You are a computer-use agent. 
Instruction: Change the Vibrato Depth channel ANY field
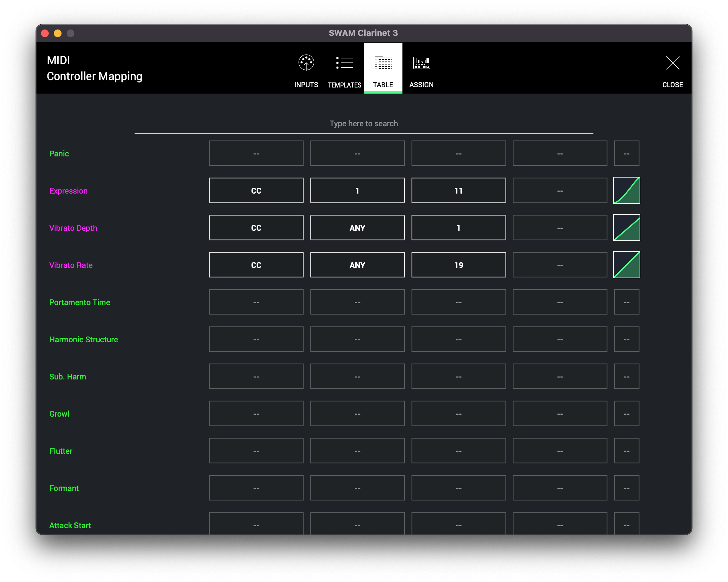(x=357, y=228)
